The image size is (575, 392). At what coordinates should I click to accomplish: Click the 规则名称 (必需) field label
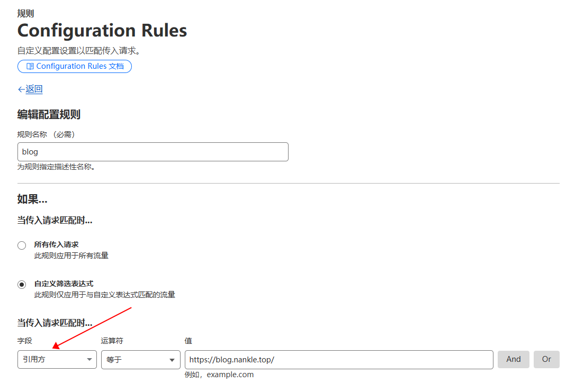[x=46, y=134]
